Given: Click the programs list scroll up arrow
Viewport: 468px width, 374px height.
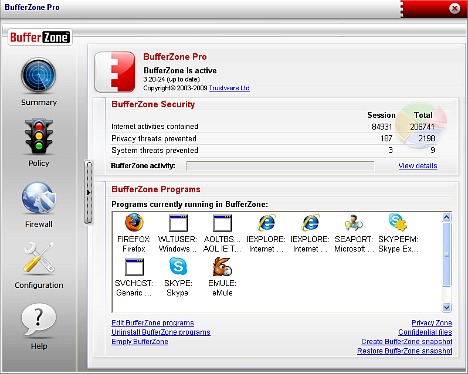Looking at the screenshot, I should click(447, 218).
